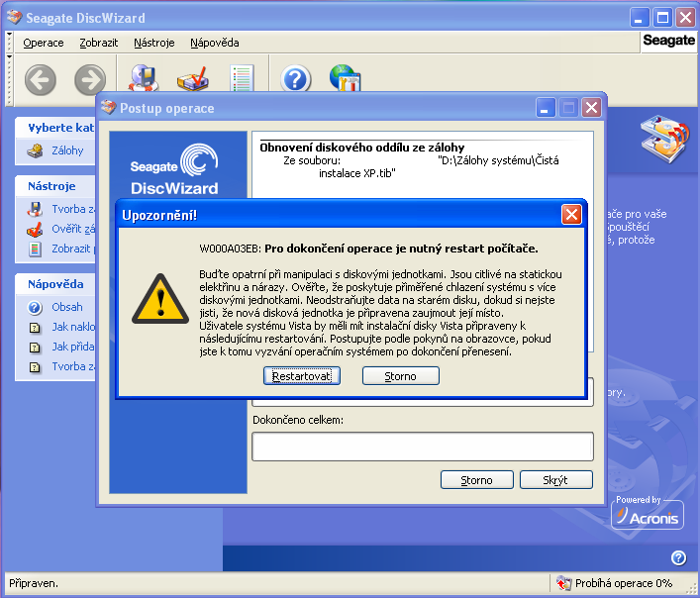The image size is (700, 598).
Task: Click the help icon at bottom right
Action: pyautogui.click(x=678, y=557)
